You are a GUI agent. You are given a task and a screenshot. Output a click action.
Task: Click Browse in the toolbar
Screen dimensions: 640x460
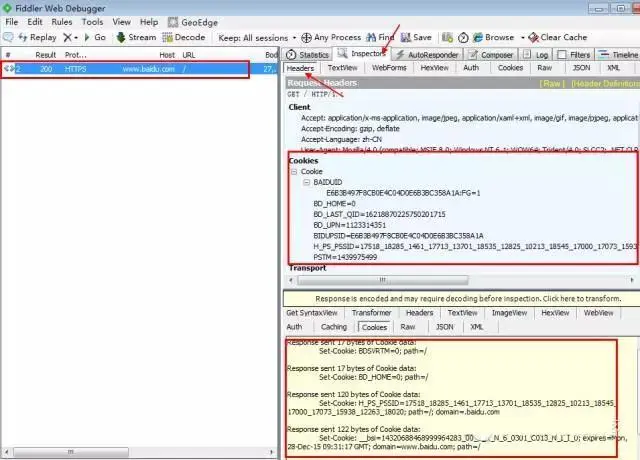[493, 38]
